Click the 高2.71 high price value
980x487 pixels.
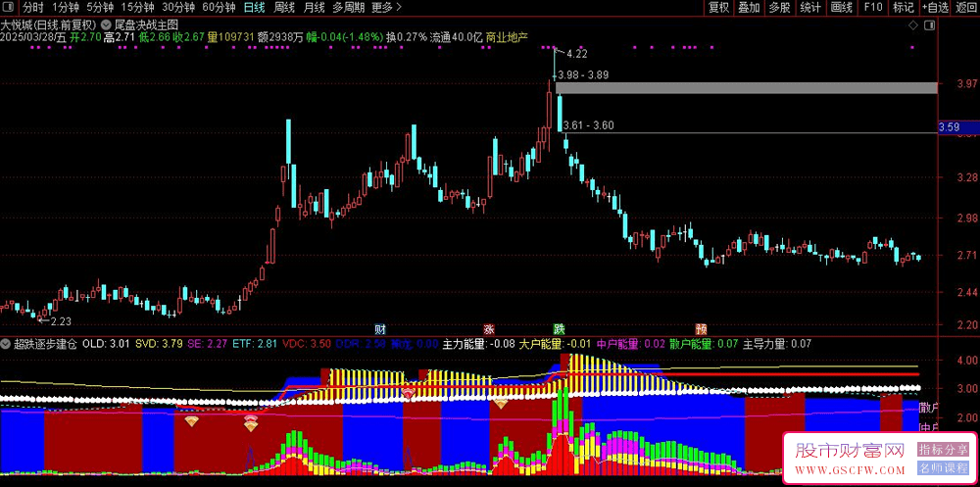click(x=119, y=37)
